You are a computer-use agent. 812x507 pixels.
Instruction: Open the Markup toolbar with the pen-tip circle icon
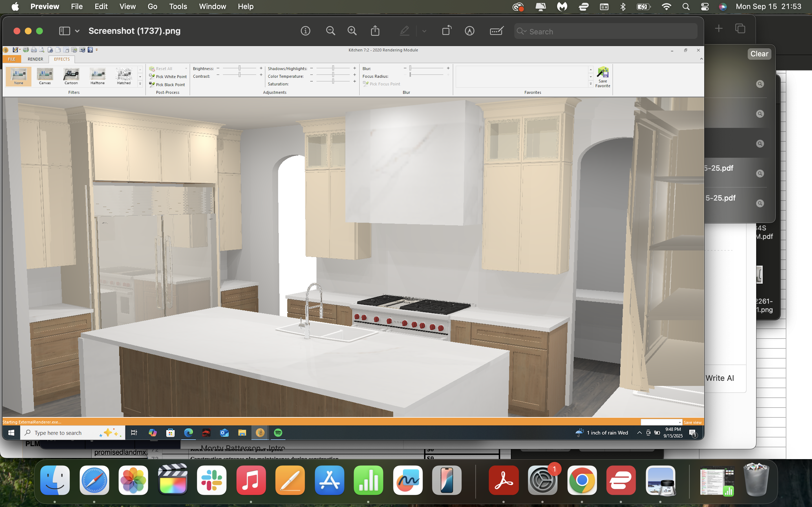469,31
